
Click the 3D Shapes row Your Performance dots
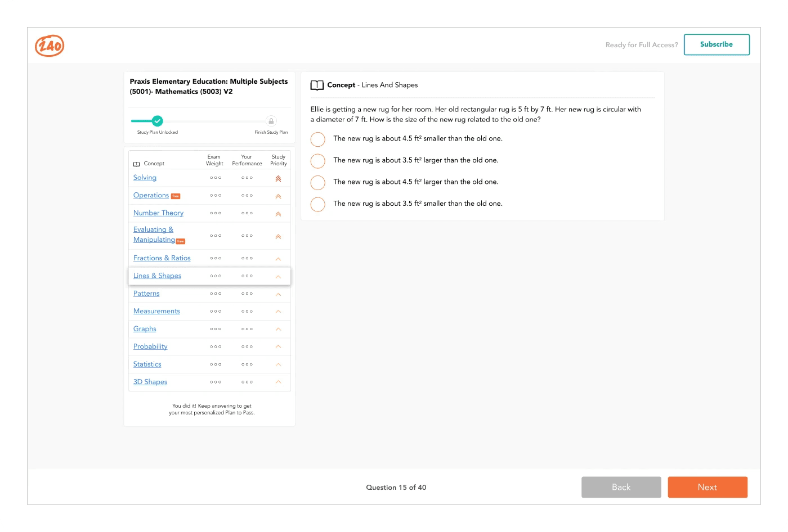pos(247,382)
